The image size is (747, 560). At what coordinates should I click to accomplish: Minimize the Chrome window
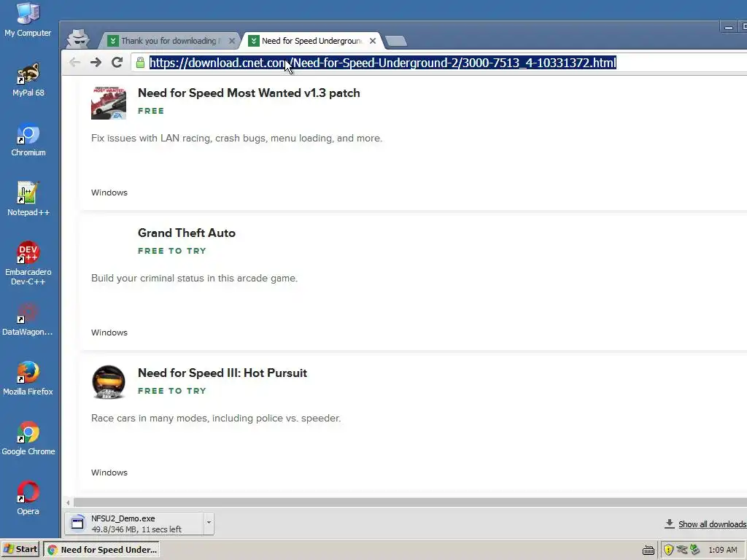coord(728,28)
